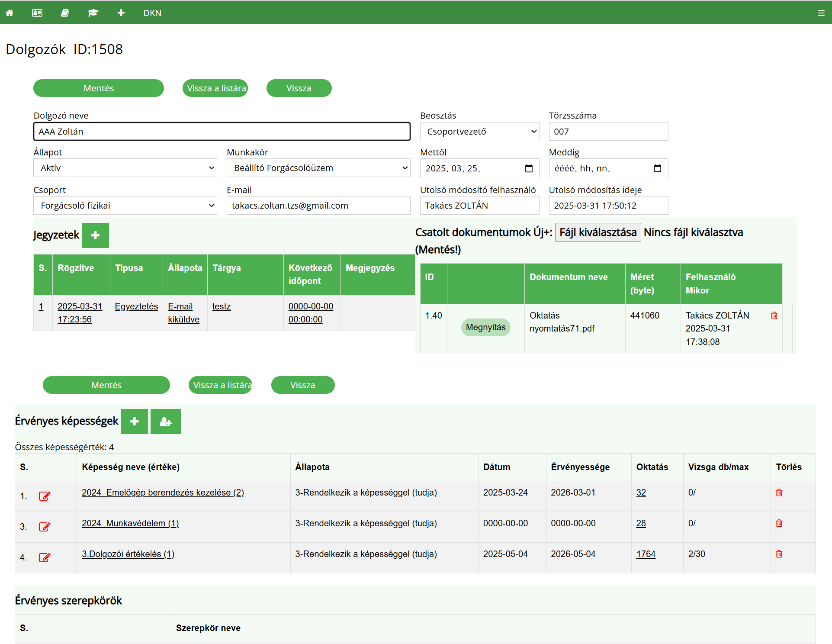Click the E-mail input field

coord(318,206)
